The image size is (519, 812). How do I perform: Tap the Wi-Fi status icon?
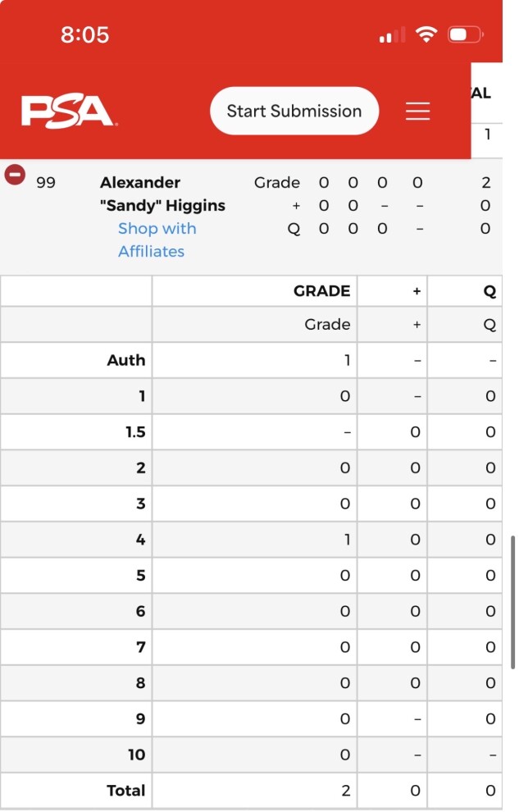tap(426, 34)
